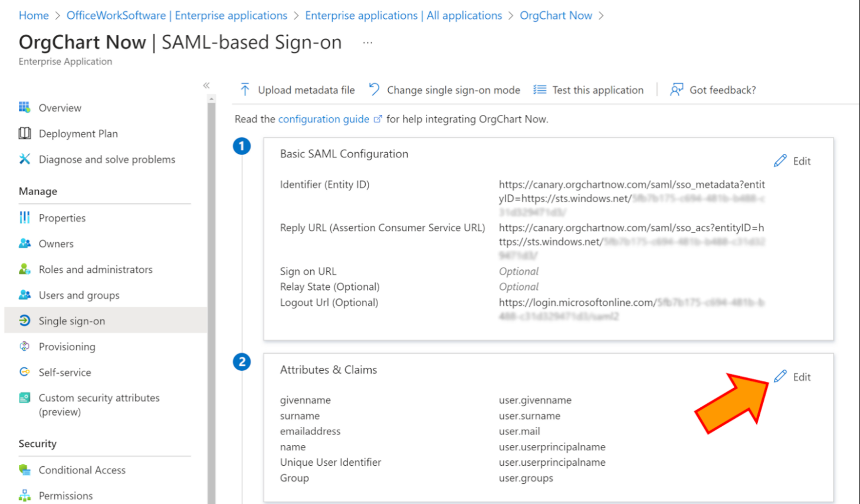Click the Diagnose and solve problems wrench icon
Image resolution: width=860 pixels, height=504 pixels.
coord(24,159)
